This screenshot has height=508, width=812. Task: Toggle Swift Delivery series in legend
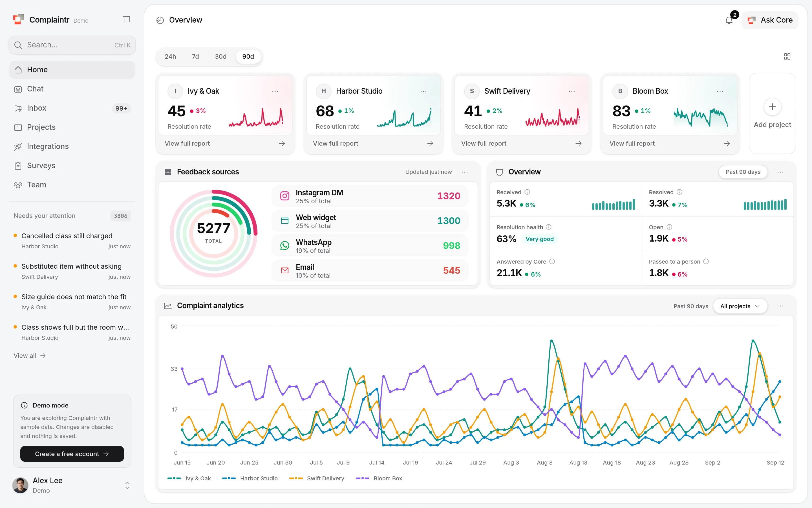[x=316, y=478]
